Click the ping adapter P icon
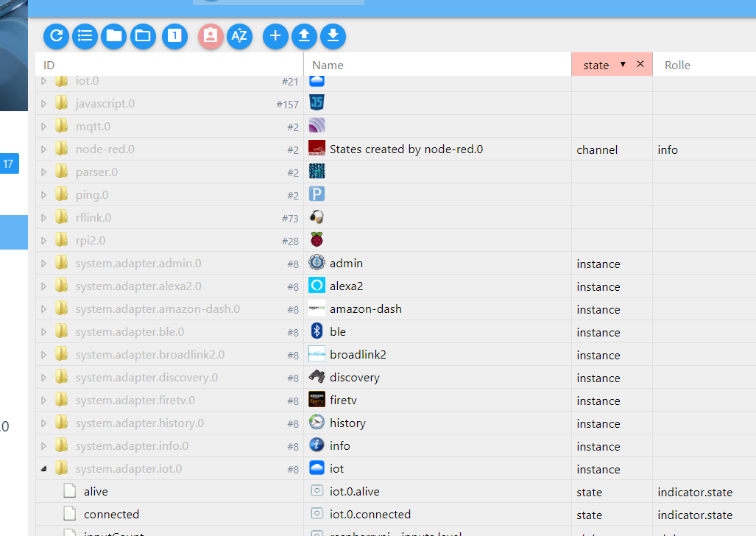 (317, 194)
